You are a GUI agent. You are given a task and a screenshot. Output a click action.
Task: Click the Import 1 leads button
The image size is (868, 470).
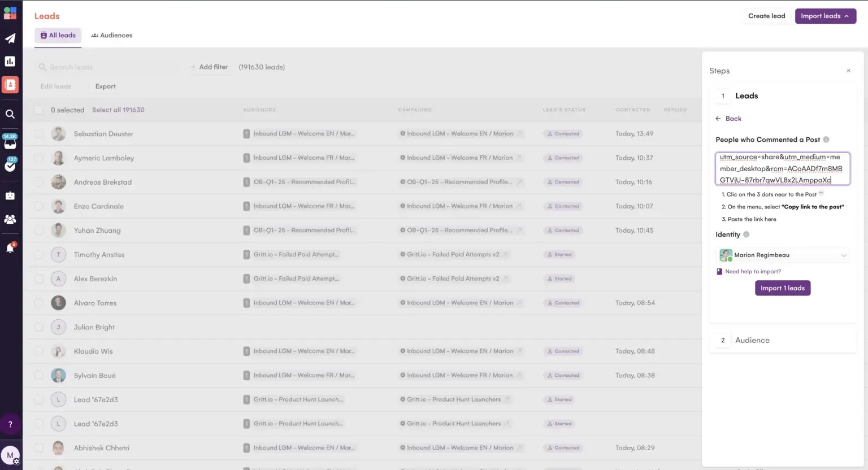783,288
